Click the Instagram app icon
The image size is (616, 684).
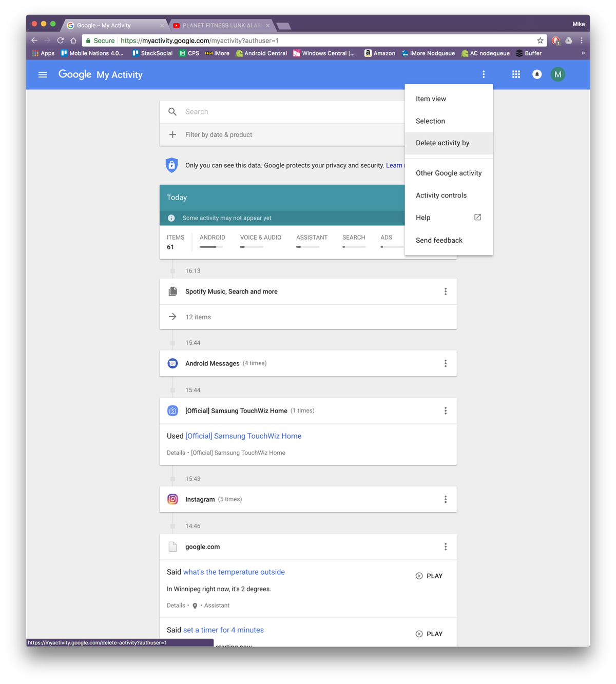172,499
